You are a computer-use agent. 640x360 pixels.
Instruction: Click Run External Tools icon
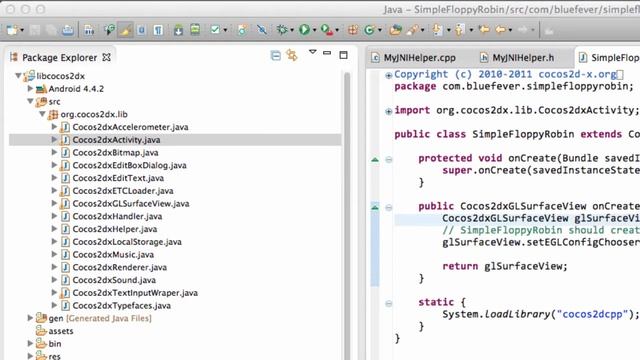[327, 30]
